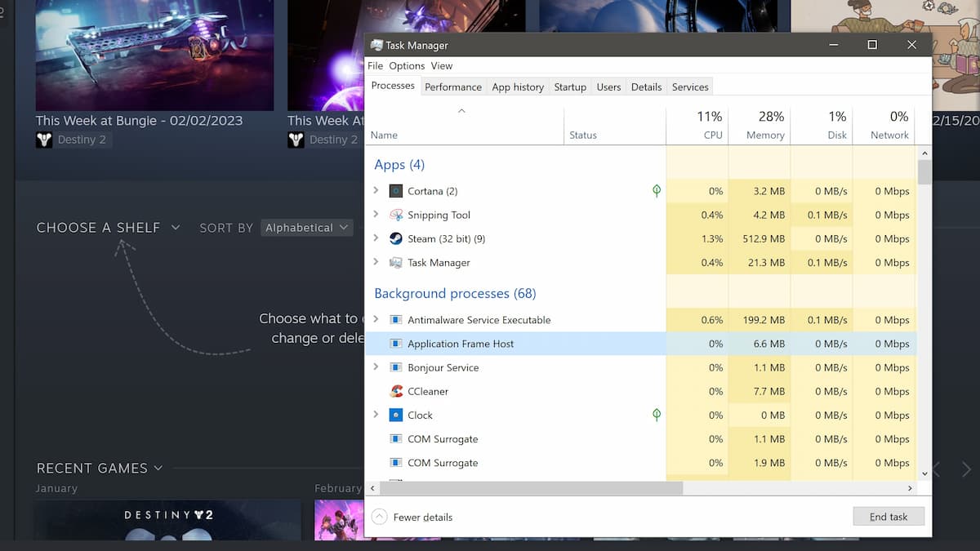Screen dimensions: 980x551
Task: Expand the Steam (32 bit) process group
Action: (x=376, y=238)
